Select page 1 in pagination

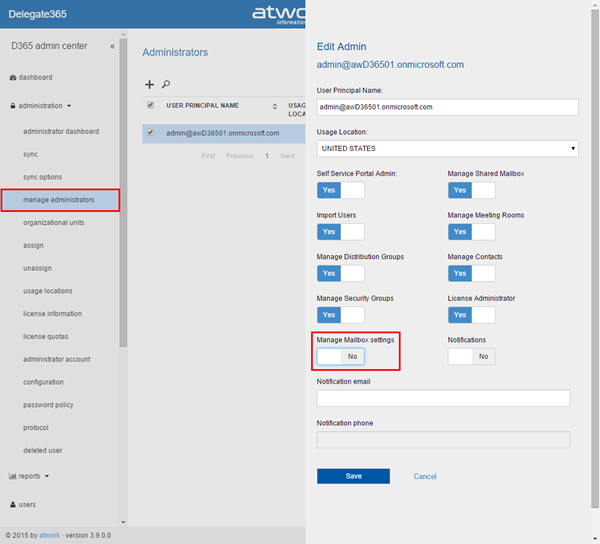(x=267, y=156)
